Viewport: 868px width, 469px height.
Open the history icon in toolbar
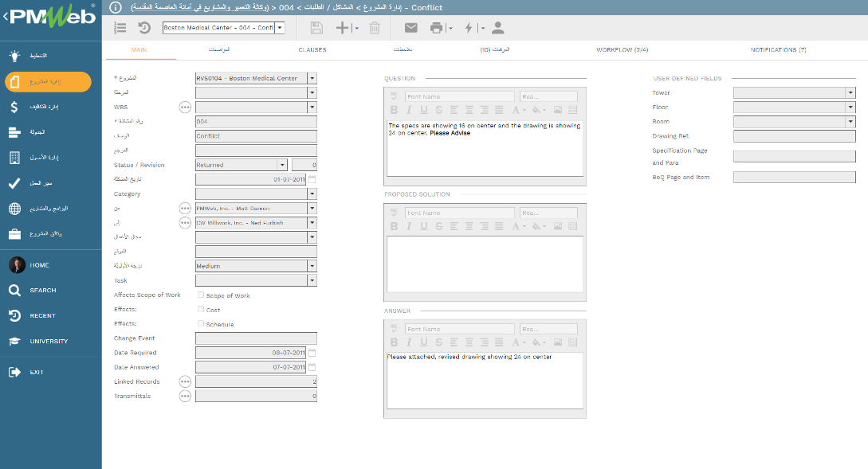pos(144,28)
